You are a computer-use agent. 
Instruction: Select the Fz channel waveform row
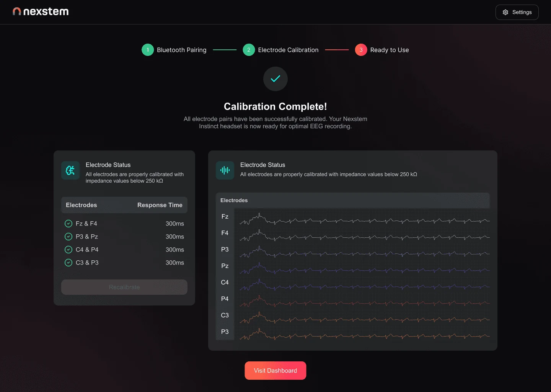[352, 217]
